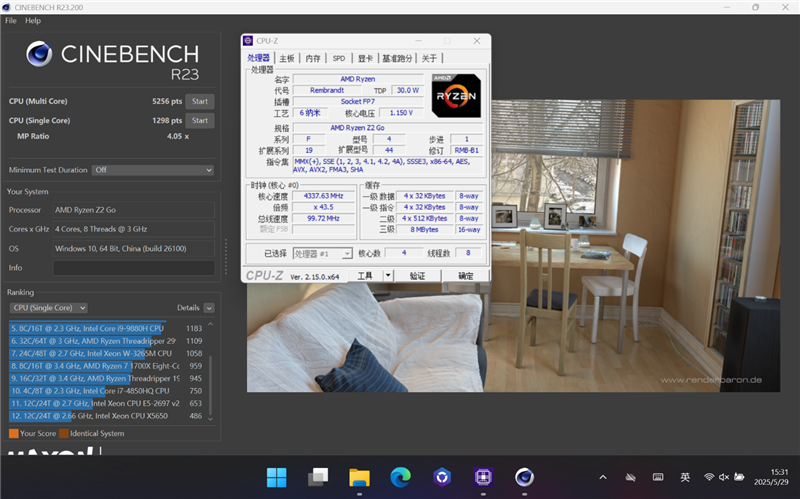800x499 pixels.
Task: Open Minimum Test Duration dropdown
Action: tap(153, 170)
